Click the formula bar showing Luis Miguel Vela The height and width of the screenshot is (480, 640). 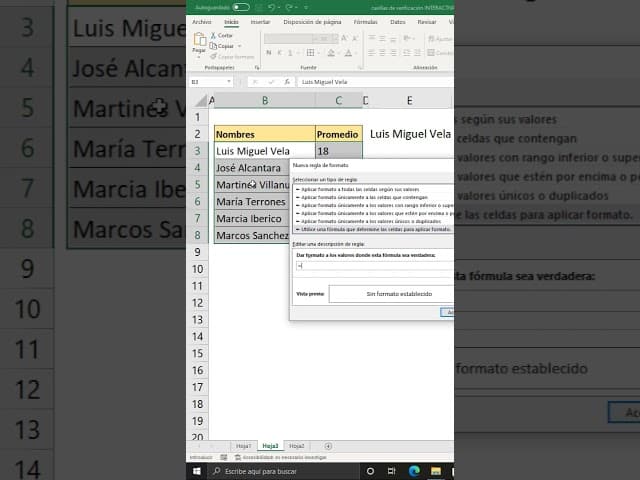pyautogui.click(x=376, y=82)
